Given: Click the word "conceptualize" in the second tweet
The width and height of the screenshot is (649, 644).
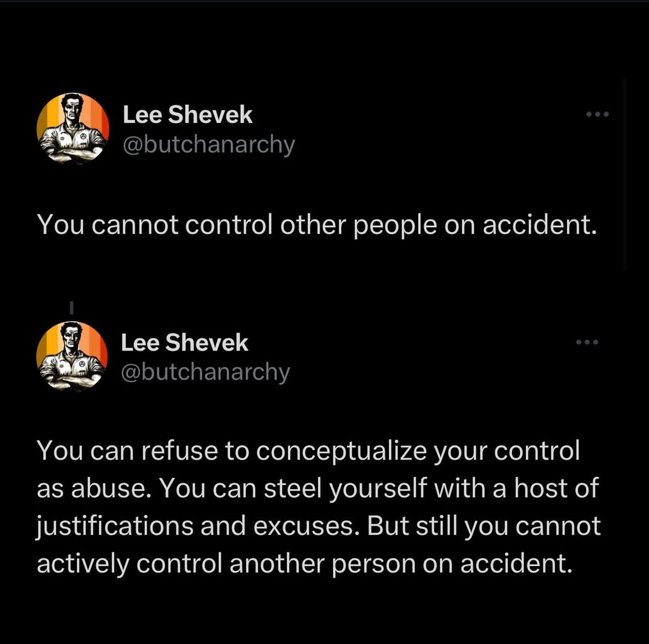Looking at the screenshot, I should 342,452.
